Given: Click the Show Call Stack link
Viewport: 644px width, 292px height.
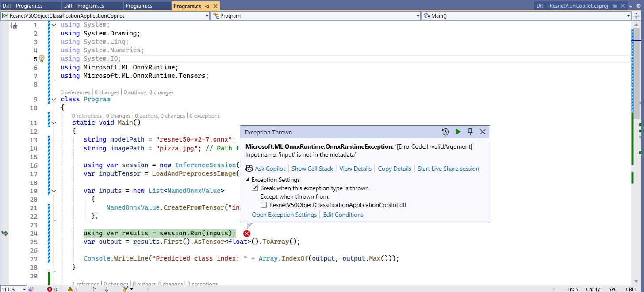Looking at the screenshot, I should pyautogui.click(x=312, y=169).
